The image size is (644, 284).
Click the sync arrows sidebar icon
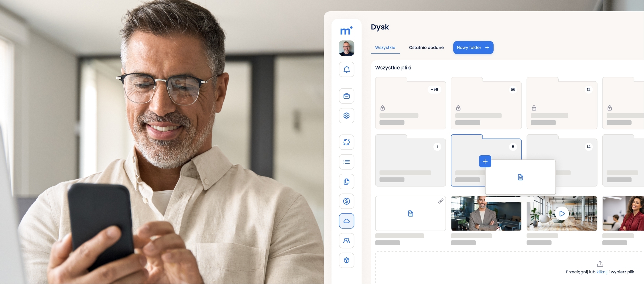pyautogui.click(x=346, y=142)
